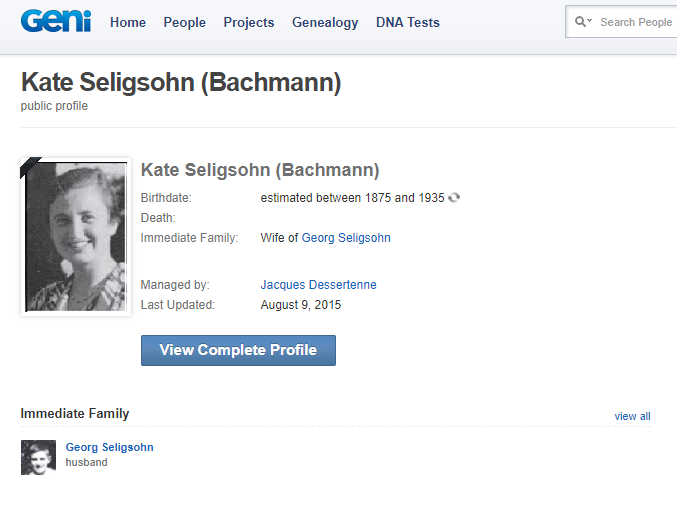This screenshot has height=513, width=677.
Task: Click the Immediate Family section header
Action: click(x=75, y=413)
